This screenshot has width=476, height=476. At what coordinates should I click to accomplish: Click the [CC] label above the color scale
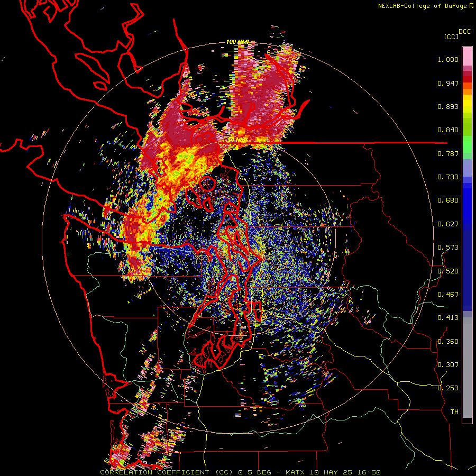pyautogui.click(x=451, y=36)
